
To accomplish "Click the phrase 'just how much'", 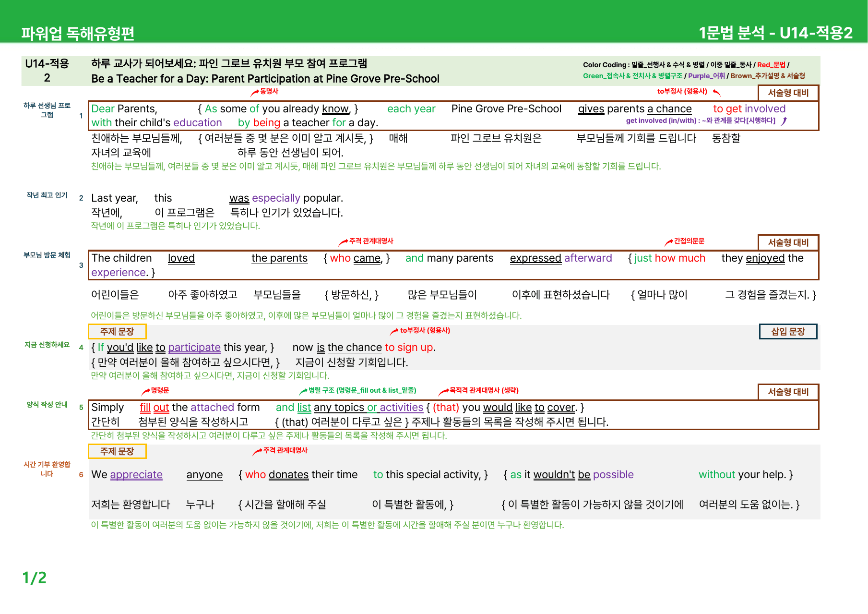I will (x=670, y=258).
